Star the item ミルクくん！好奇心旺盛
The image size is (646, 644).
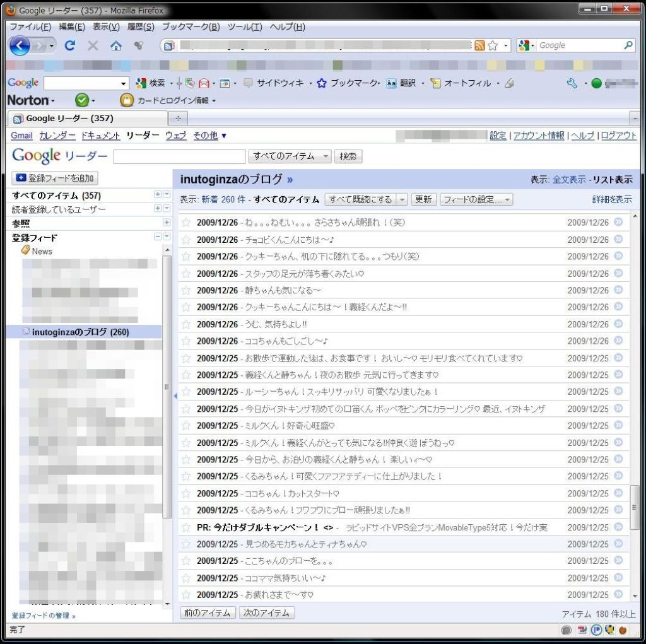pos(186,426)
